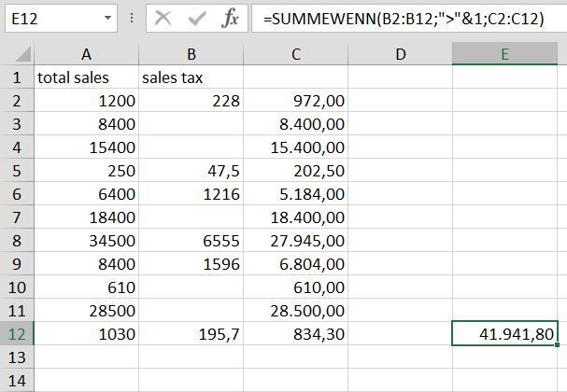This screenshot has width=567, height=392.
Task: Click into the SUMMEWENN formula bar
Action: pyautogui.click(x=408, y=18)
